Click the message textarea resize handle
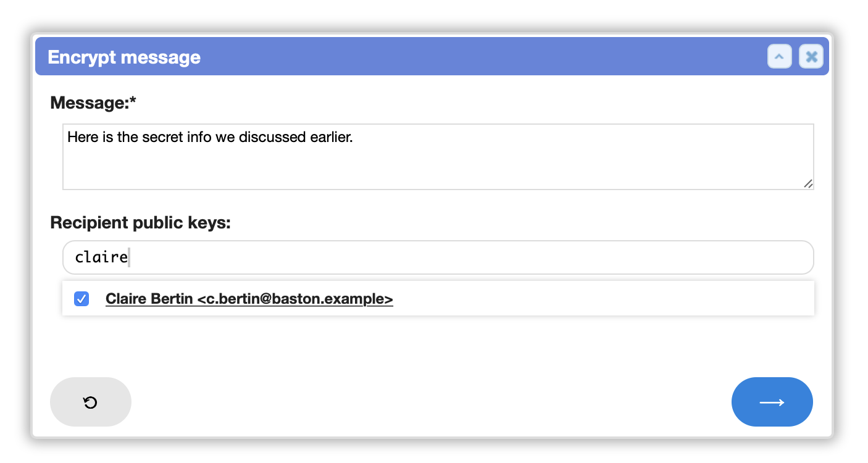 (x=807, y=183)
